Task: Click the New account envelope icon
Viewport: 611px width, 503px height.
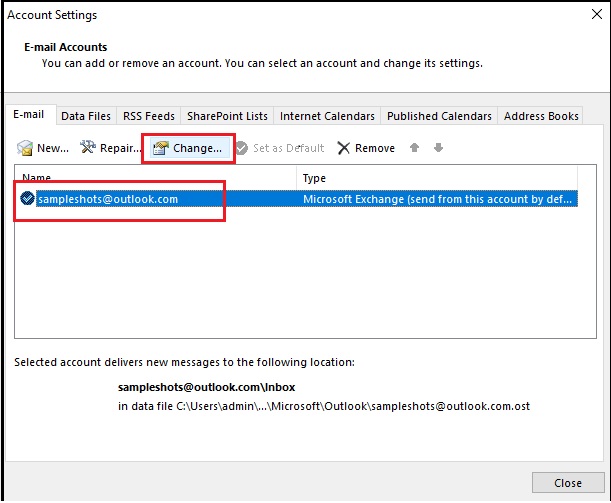Action: [25, 148]
